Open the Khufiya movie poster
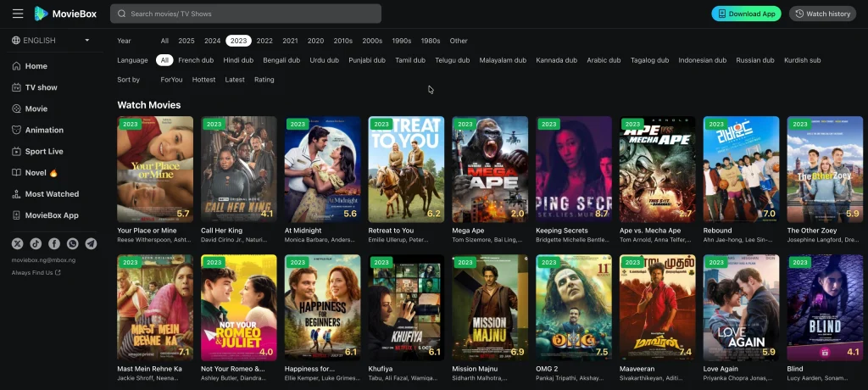 pyautogui.click(x=406, y=308)
